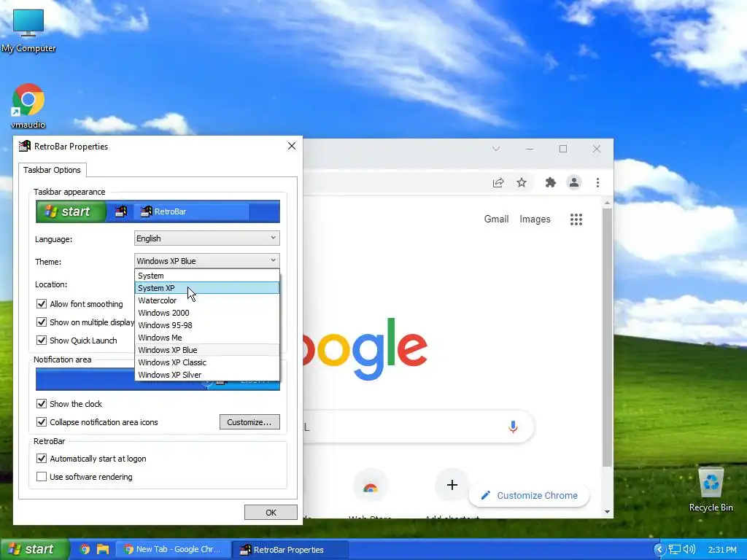747x560 pixels.
Task: Expand hidden tray icons arrow
Action: 659,550
